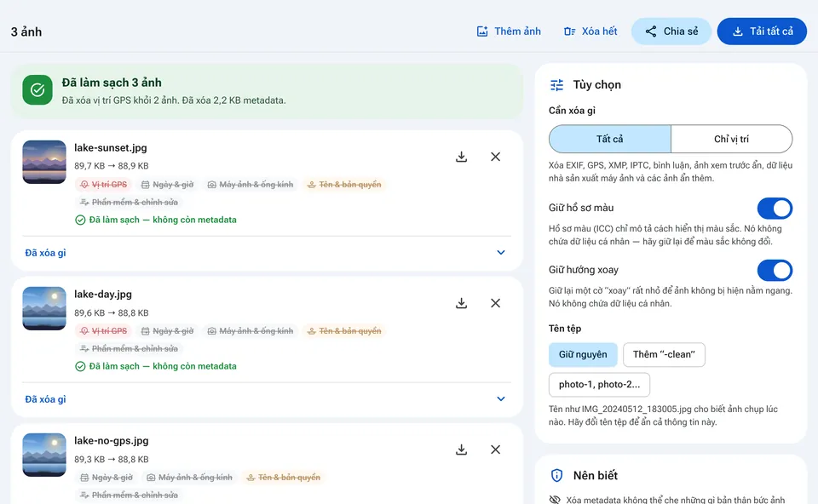Screen dimensions: 818x504
Task: Click the lake-day.jpg thumbnail
Action: tap(44, 308)
